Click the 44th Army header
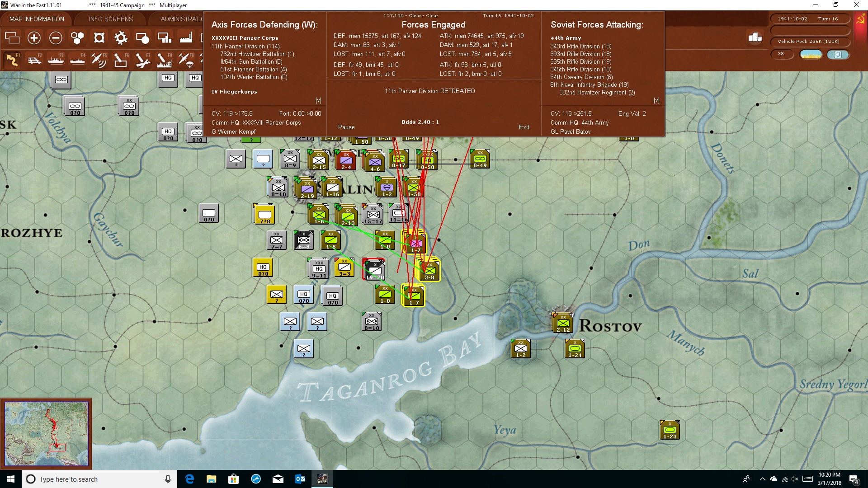Screen dimensions: 868x488 tap(566, 38)
